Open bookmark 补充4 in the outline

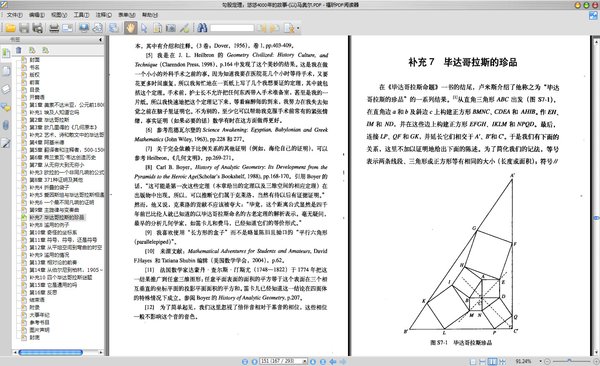pyautogui.click(x=49, y=187)
